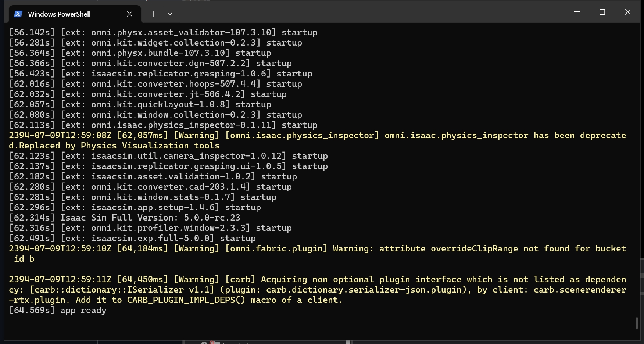Click the '[64.569s]' timestamp text
The image size is (644, 344).
click(32, 311)
